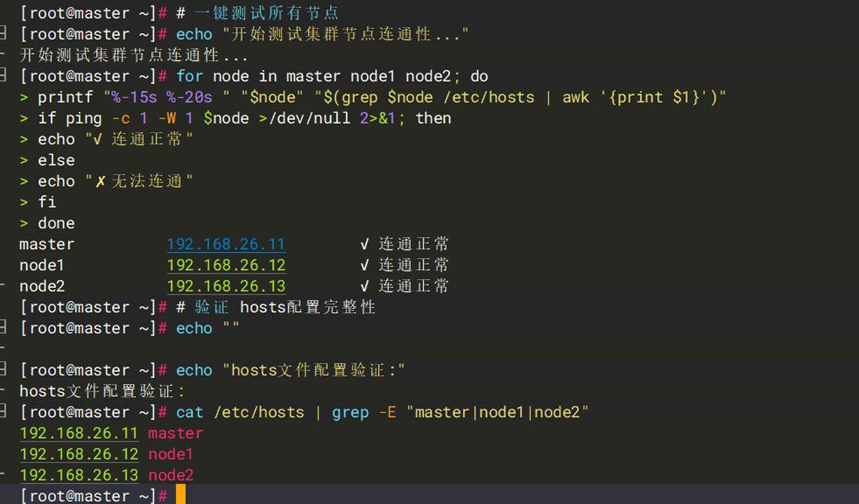Click the "fi" keyword line

[47, 202]
